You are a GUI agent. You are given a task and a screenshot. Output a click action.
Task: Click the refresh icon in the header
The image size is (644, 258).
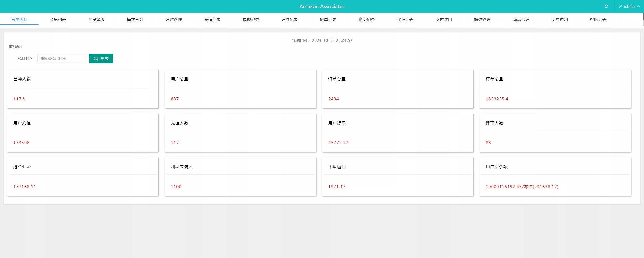(606, 6)
